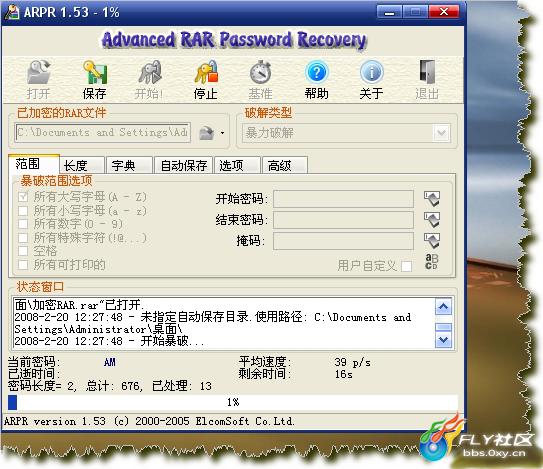The width and height of the screenshot is (543, 469).
Task: Expand the 破解类型 attack type dropdown
Action: (x=442, y=133)
